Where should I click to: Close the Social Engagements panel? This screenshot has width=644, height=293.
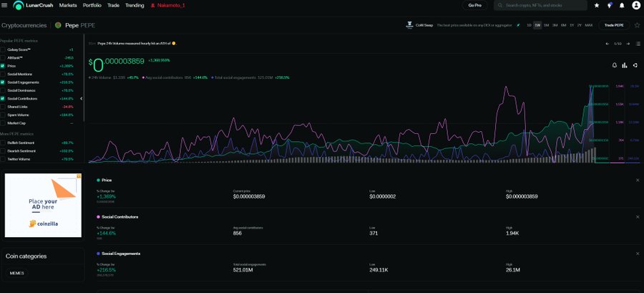point(638,254)
